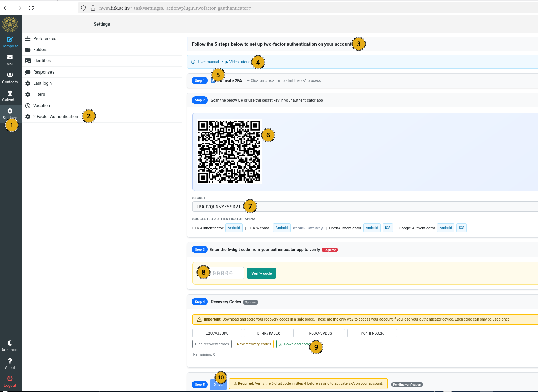This screenshot has width=538, height=392.
Task: Click the padlock site info icon
Action: (93, 8)
